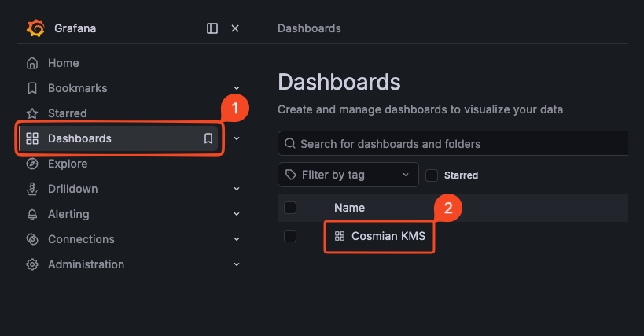644x336 pixels.
Task: Expand the Alerting section chevron
Action: click(x=237, y=214)
